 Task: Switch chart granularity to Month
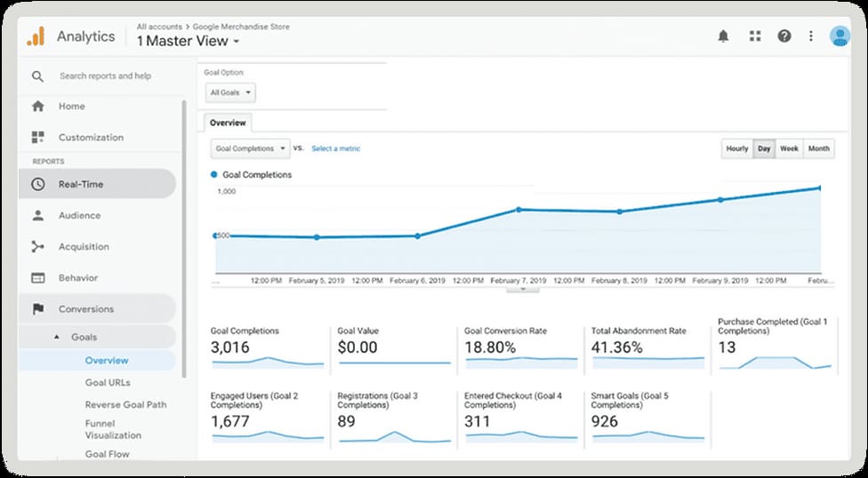818,149
